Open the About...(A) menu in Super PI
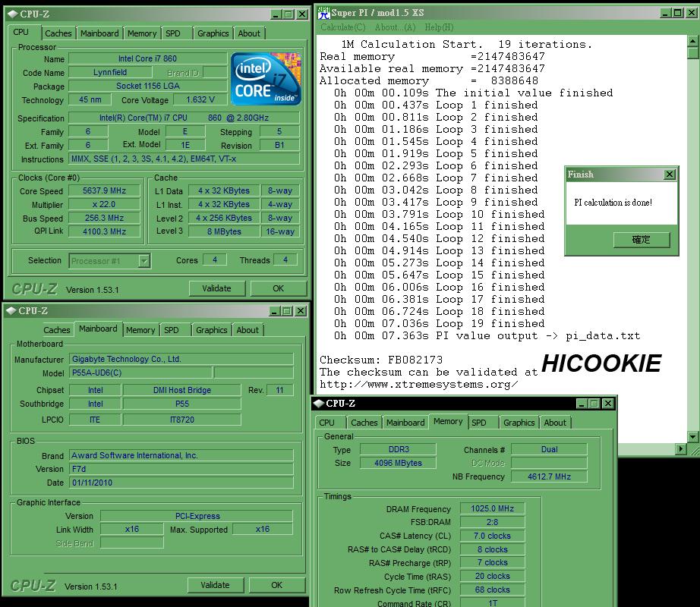Viewport: 700px width, 607px height. (x=395, y=27)
